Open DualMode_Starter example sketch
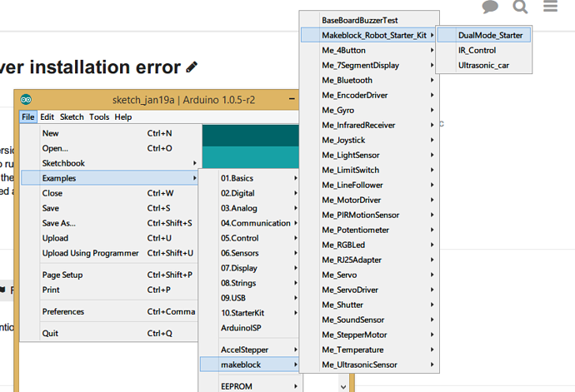Image resolution: width=575 pixels, height=392 pixels. click(483, 35)
